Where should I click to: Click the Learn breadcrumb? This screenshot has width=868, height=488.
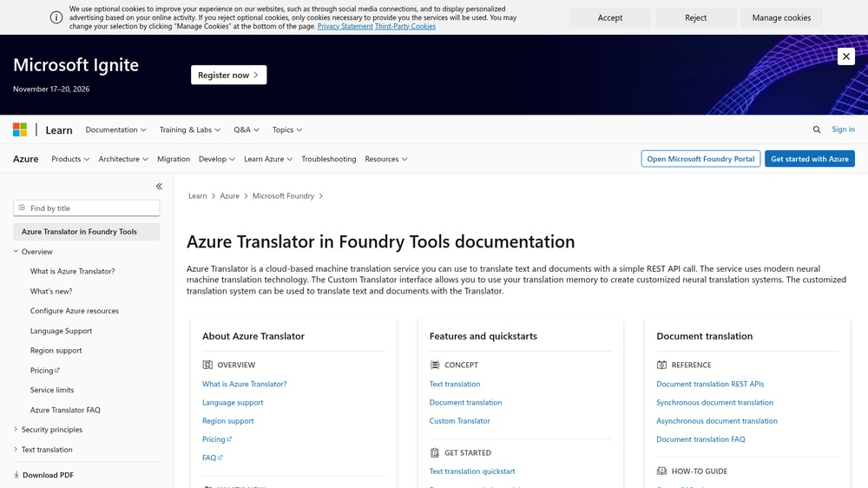[x=198, y=196]
